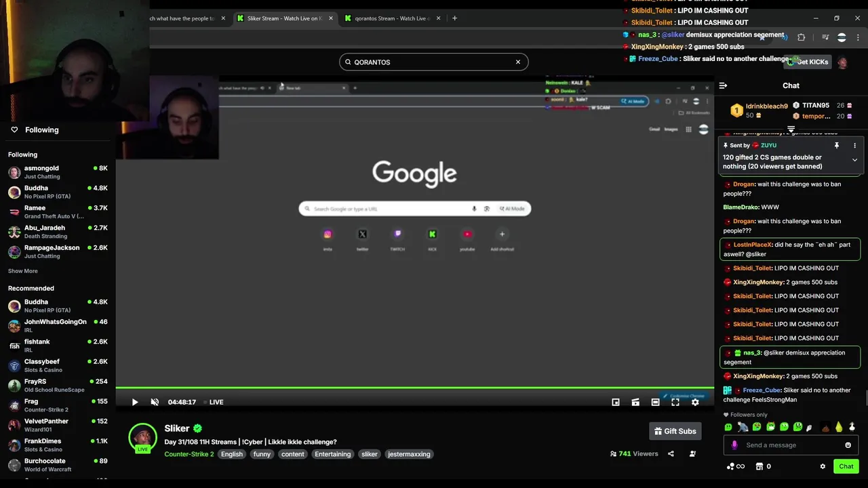Viewport: 868px width, 488px height.
Task: Select the yellow pear-shaped emote
Action: [x=839, y=427]
